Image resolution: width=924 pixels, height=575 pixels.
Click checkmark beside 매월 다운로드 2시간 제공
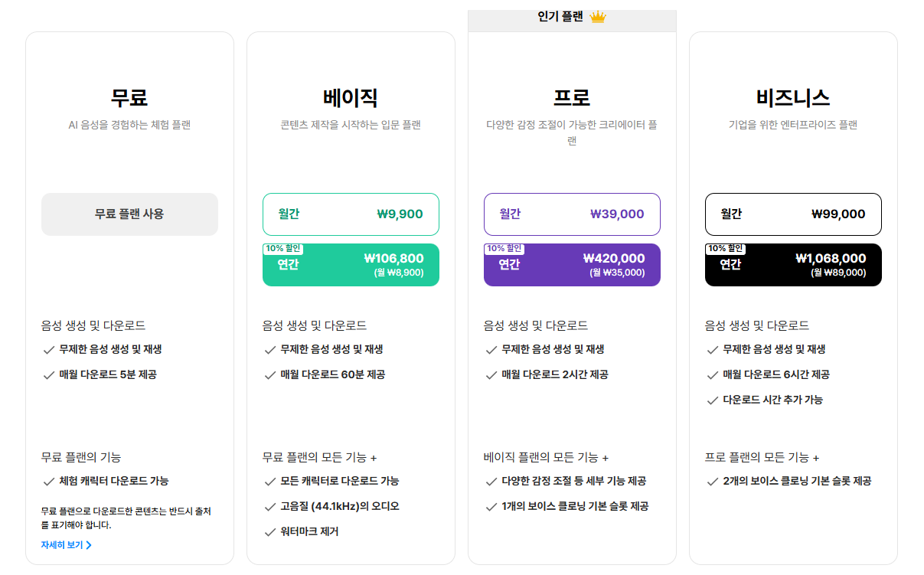click(491, 375)
